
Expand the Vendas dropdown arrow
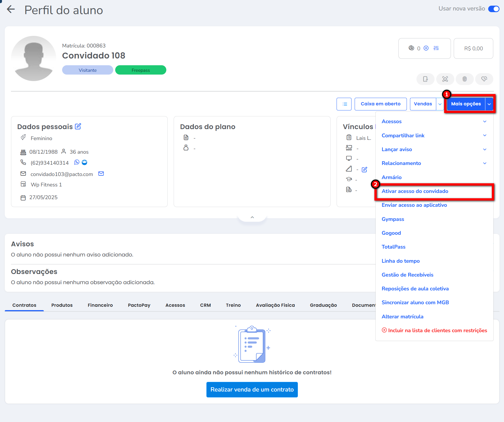[x=440, y=104]
